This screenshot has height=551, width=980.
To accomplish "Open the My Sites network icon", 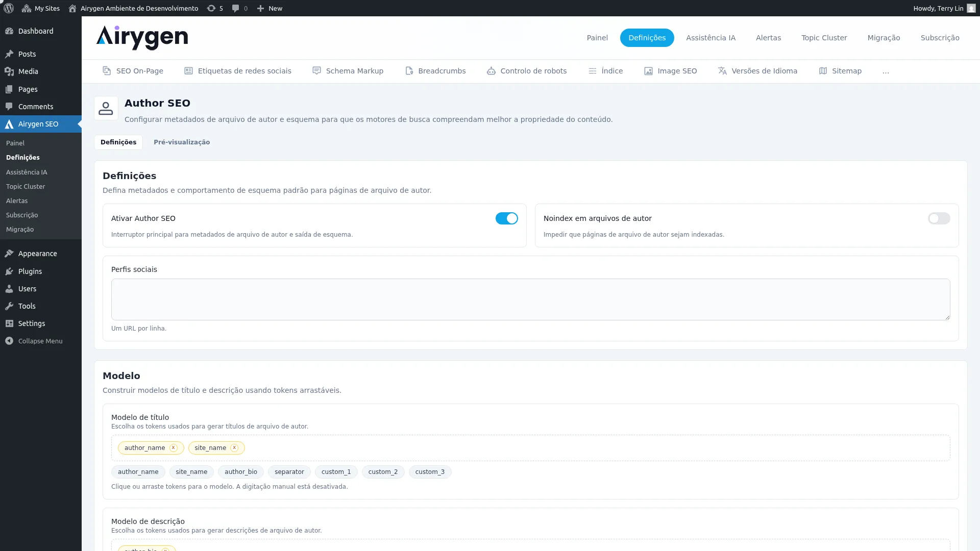I will tap(27, 8).
